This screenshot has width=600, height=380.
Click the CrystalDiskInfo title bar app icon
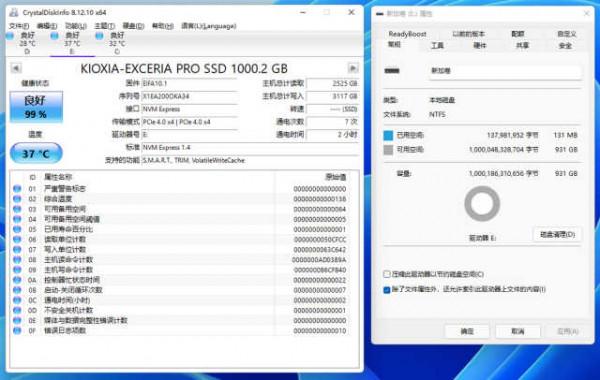[x=14, y=12]
